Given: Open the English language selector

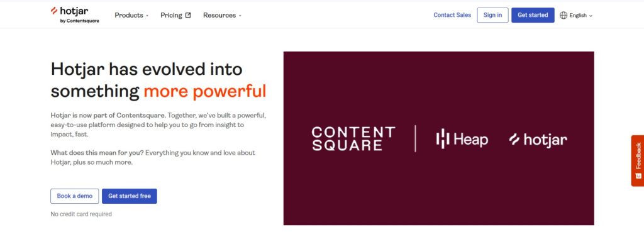Looking at the screenshot, I should pos(576,15).
